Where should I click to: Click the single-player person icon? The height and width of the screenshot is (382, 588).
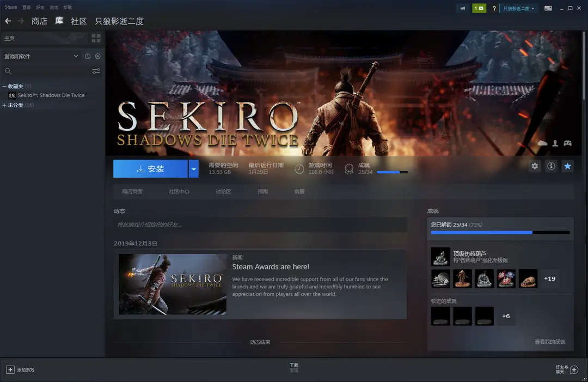555,143
